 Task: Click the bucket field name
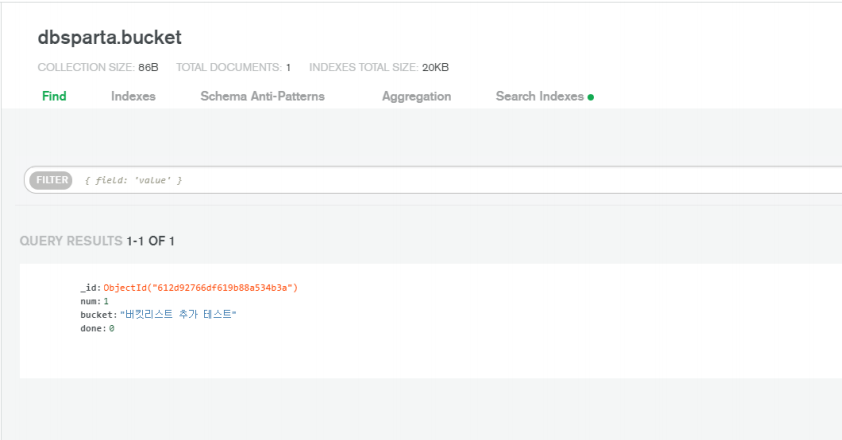(97, 315)
